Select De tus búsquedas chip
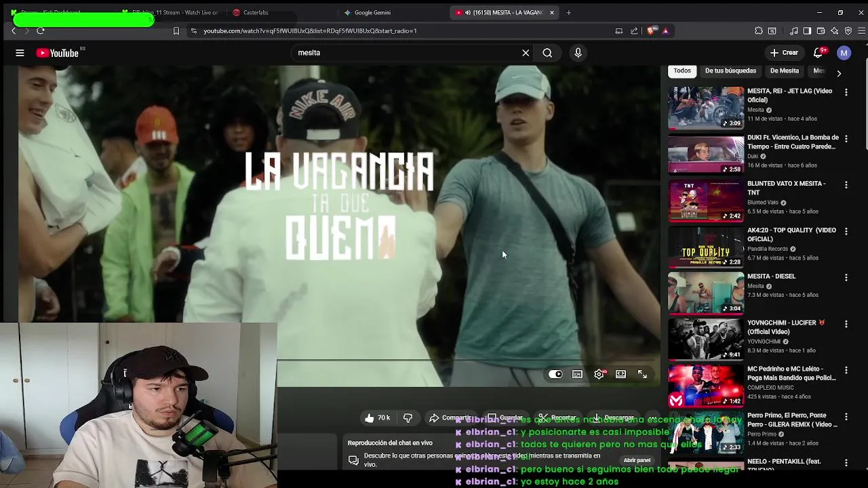868x488 pixels. click(x=730, y=70)
